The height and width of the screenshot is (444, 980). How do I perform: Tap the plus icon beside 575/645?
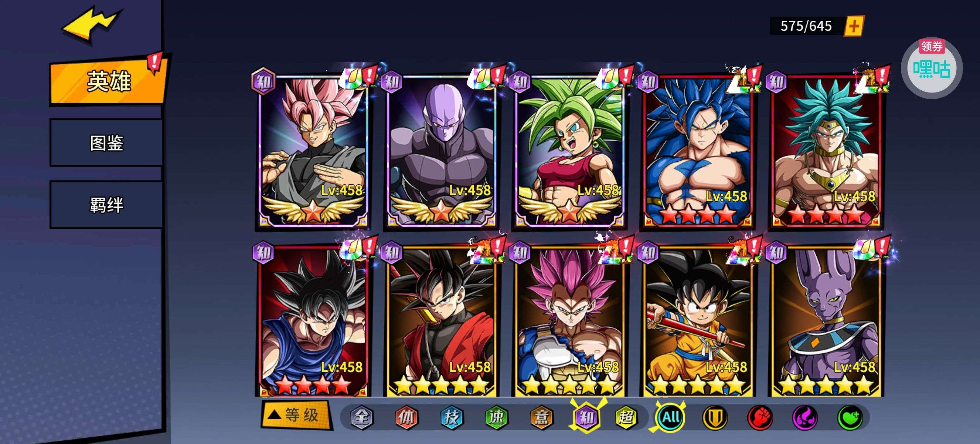click(x=854, y=26)
